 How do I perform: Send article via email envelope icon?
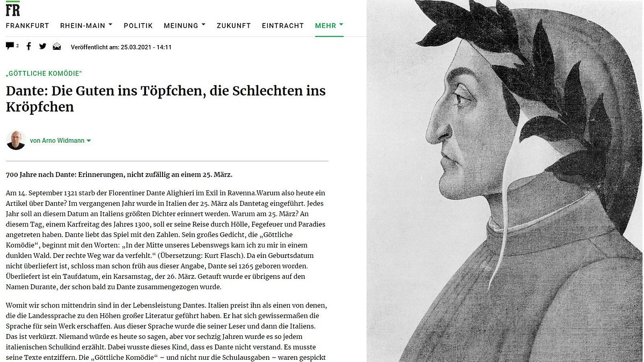[x=57, y=47]
